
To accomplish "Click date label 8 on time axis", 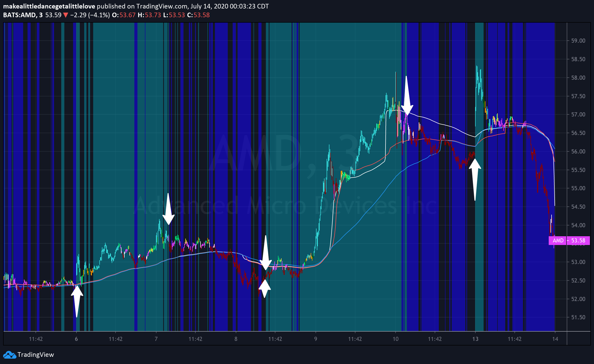I will point(236,339).
